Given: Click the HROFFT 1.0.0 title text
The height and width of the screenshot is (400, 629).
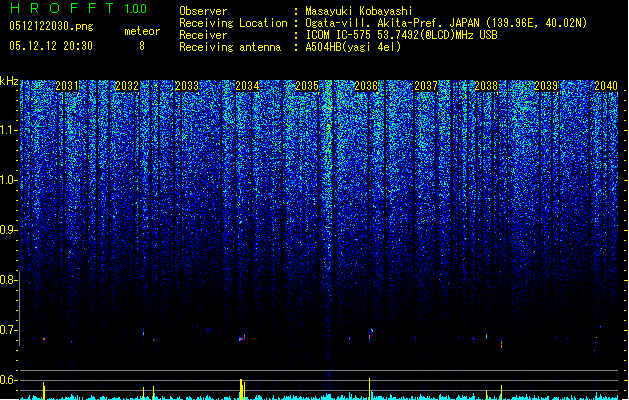Looking at the screenshot, I should click(x=78, y=8).
